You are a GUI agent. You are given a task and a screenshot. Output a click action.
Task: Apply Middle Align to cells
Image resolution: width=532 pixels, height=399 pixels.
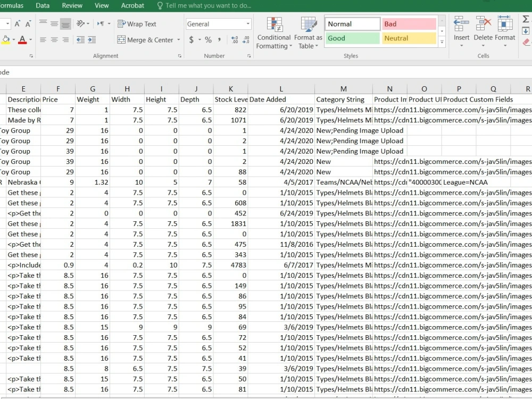tap(54, 23)
